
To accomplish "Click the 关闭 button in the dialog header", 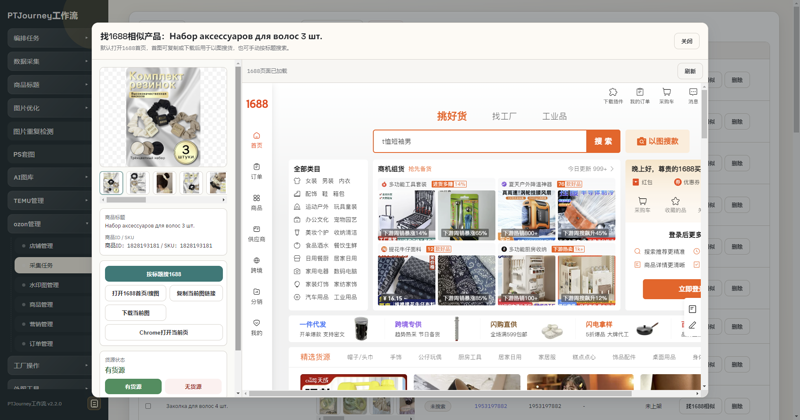I will coord(687,41).
